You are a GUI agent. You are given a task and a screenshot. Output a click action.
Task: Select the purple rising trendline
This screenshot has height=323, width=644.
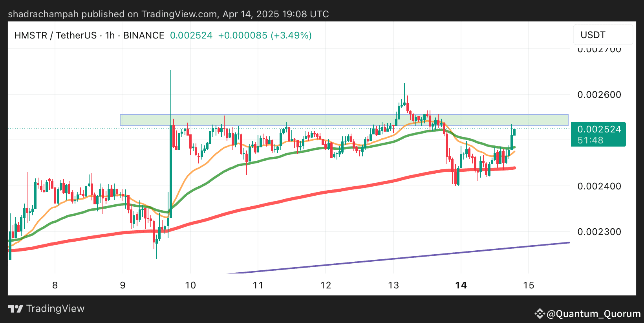pyautogui.click(x=399, y=258)
